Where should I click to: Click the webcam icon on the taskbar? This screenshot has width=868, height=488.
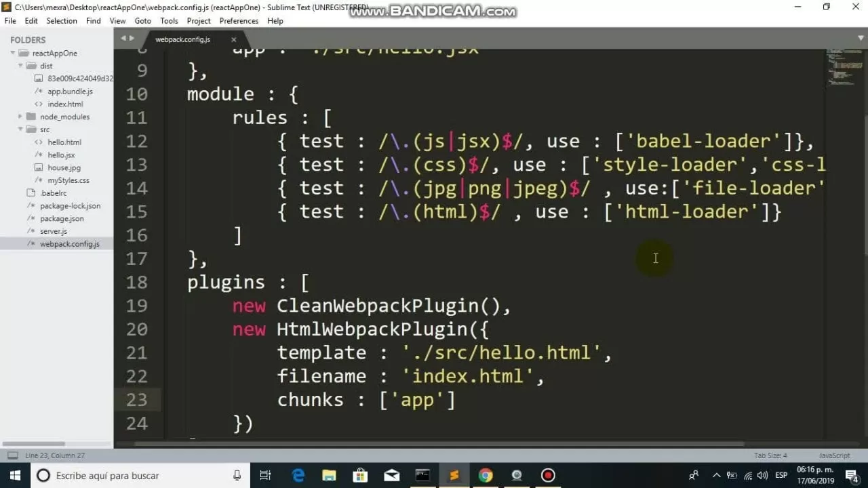point(516,475)
